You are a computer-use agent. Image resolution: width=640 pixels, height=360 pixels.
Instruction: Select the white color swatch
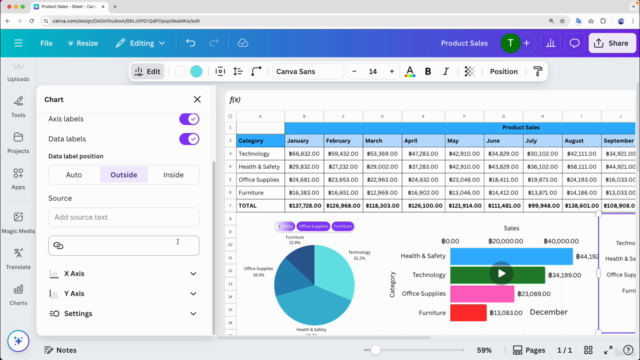click(180, 71)
